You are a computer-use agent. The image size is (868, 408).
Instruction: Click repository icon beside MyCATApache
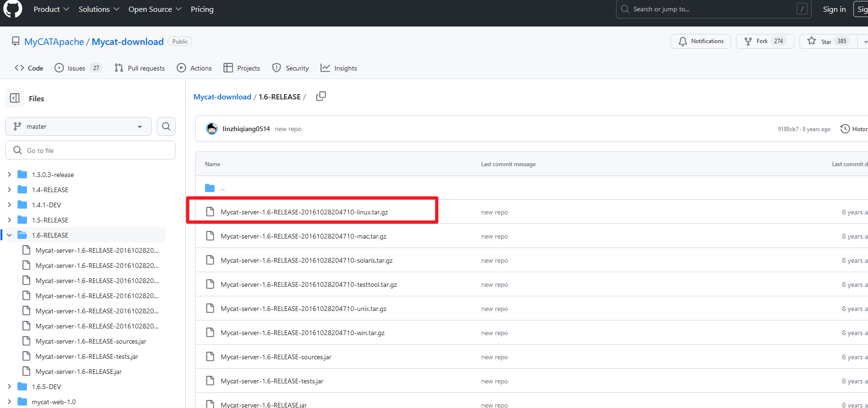point(16,42)
